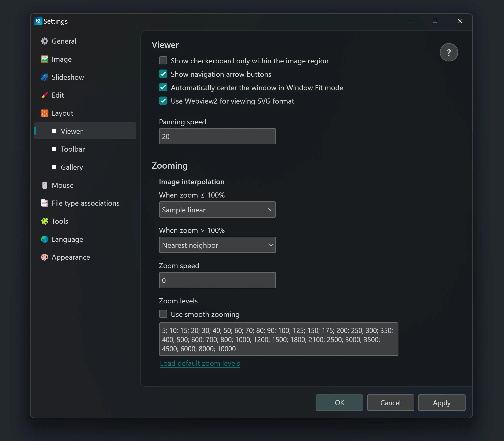Click the Edit pencil icon
This screenshot has height=441, width=504.
45,95
